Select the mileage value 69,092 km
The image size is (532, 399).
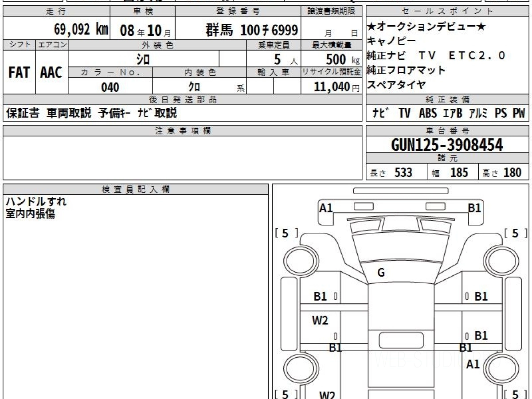81,30
